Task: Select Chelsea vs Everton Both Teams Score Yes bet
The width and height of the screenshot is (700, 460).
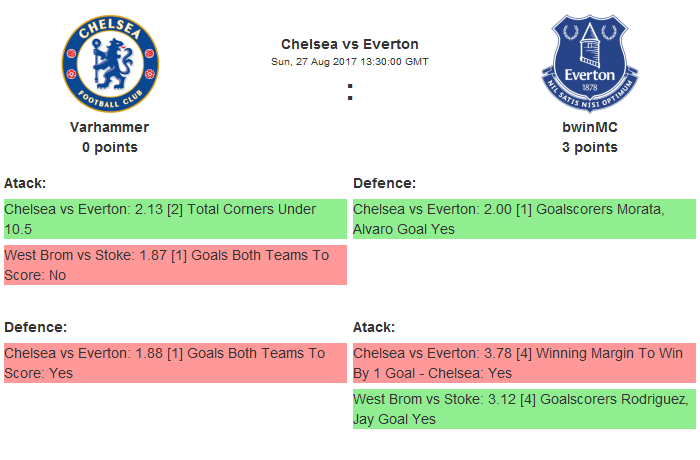Action: click(174, 363)
